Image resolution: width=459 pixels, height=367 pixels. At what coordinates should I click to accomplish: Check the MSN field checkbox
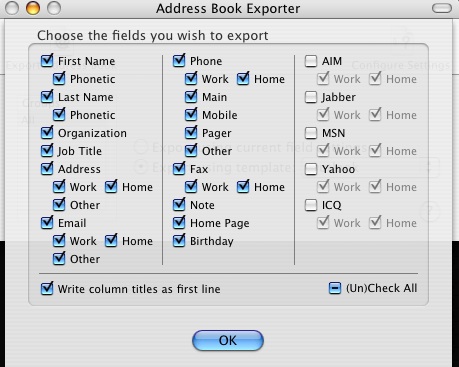(311, 133)
